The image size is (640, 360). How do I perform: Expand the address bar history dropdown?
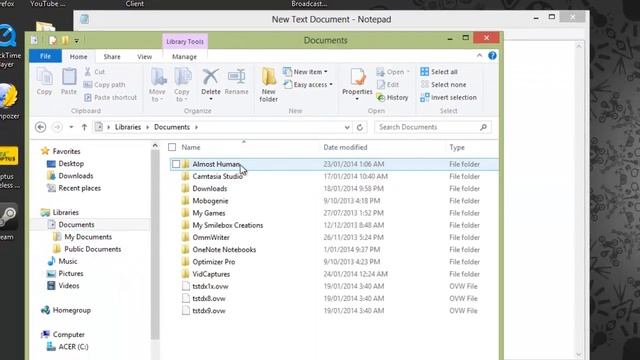pyautogui.click(x=347, y=127)
